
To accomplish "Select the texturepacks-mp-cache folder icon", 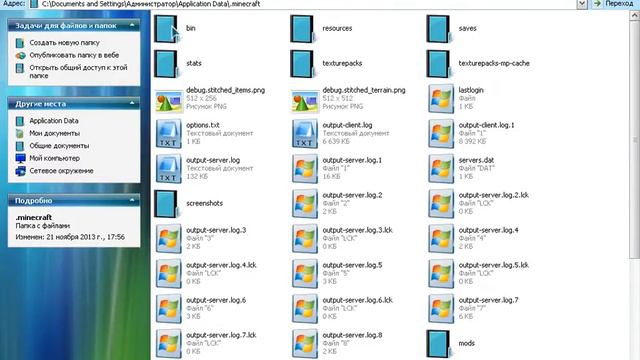I will pos(438,64).
